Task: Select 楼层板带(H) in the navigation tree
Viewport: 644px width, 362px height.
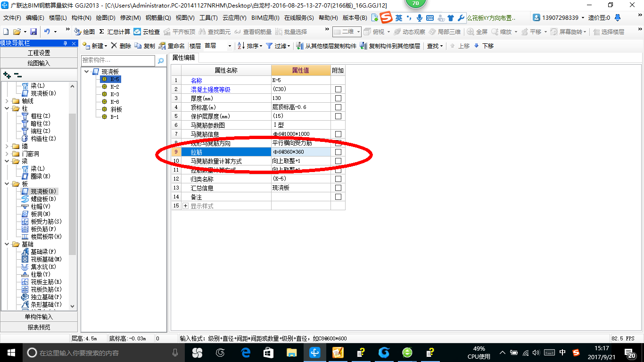Action: click(x=46, y=237)
